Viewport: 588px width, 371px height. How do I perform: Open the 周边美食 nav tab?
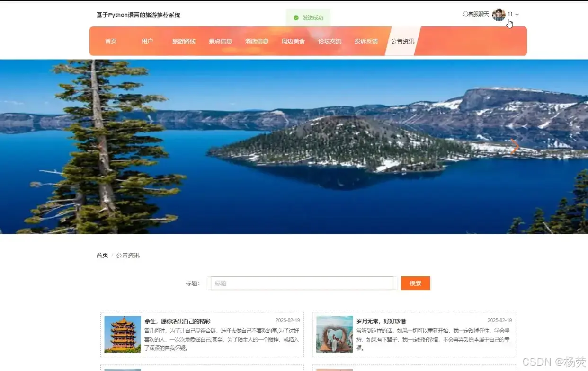tap(293, 41)
